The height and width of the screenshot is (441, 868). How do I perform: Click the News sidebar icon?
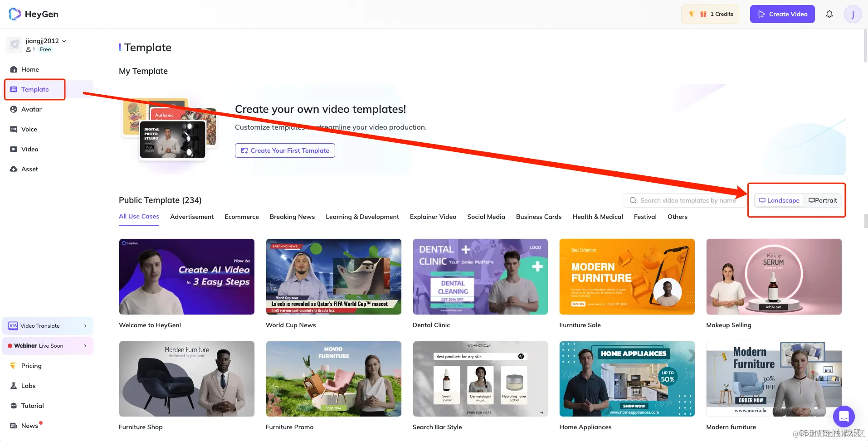coord(14,426)
